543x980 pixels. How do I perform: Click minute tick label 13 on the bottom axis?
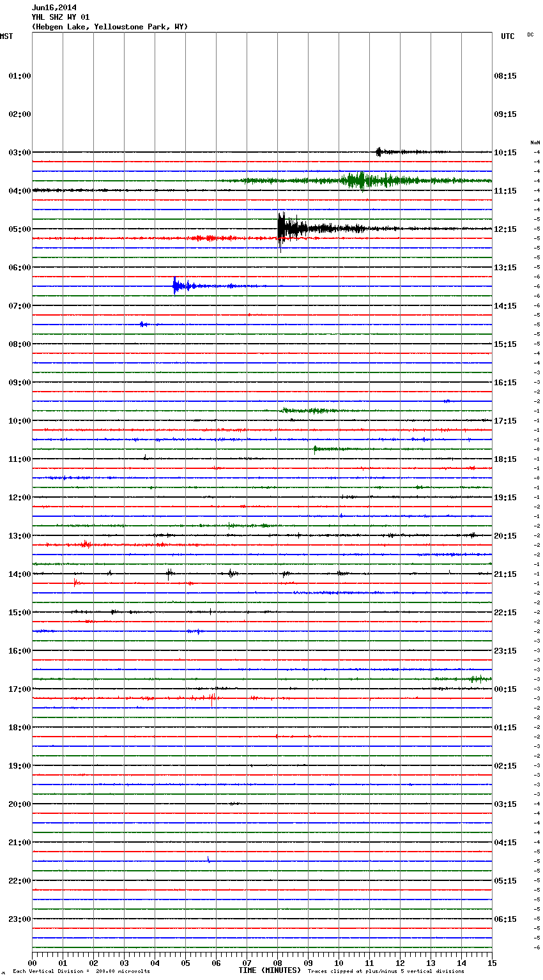[431, 963]
